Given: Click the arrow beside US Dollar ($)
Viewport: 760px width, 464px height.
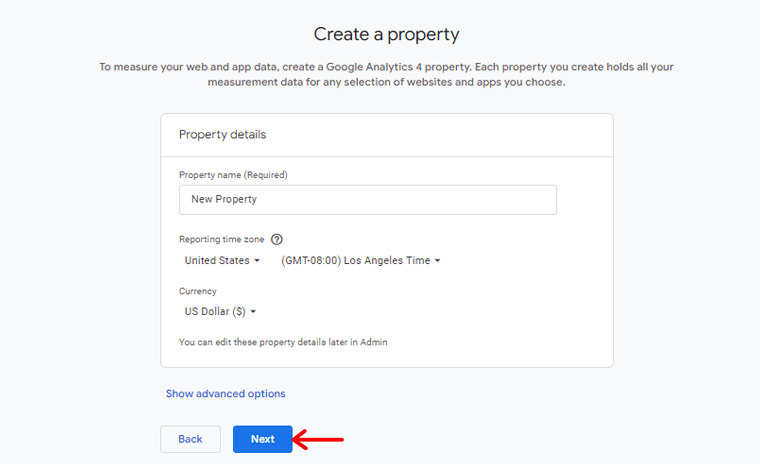Looking at the screenshot, I should (253, 312).
